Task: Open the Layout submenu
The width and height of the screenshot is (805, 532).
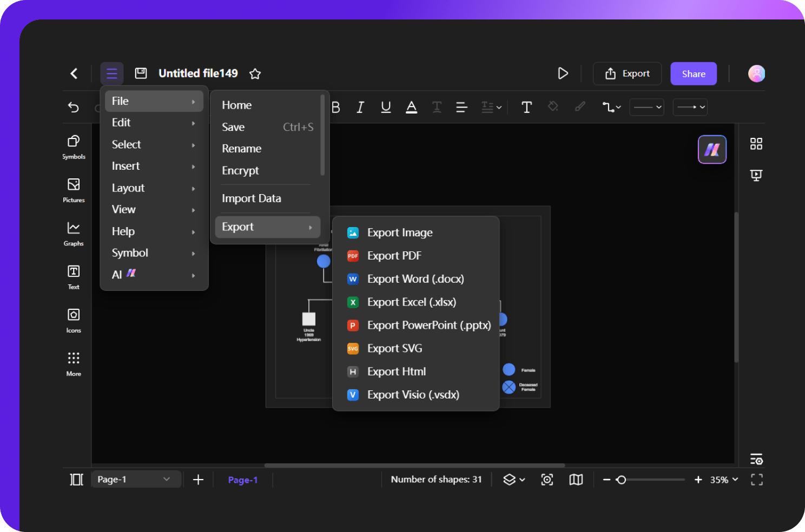Action: tap(154, 188)
